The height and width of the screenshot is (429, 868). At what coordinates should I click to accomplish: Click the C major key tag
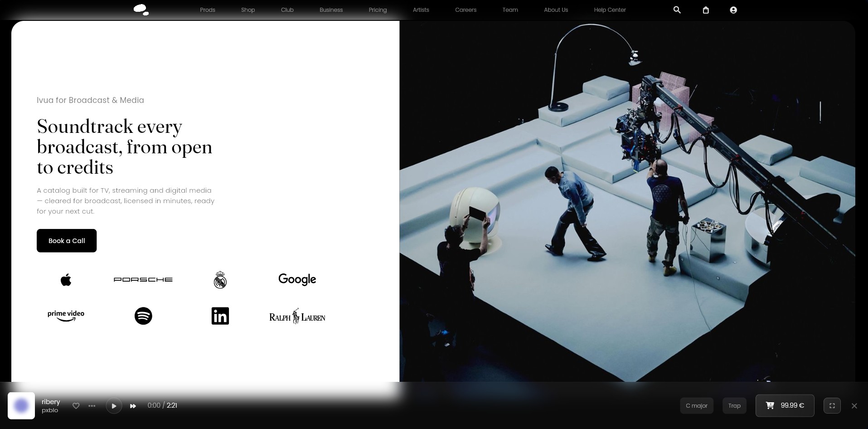(x=697, y=405)
